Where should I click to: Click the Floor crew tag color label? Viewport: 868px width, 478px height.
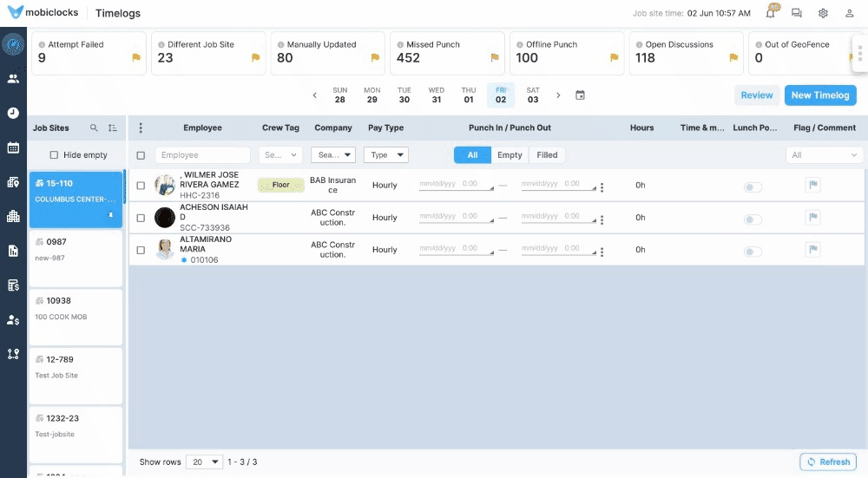point(280,185)
